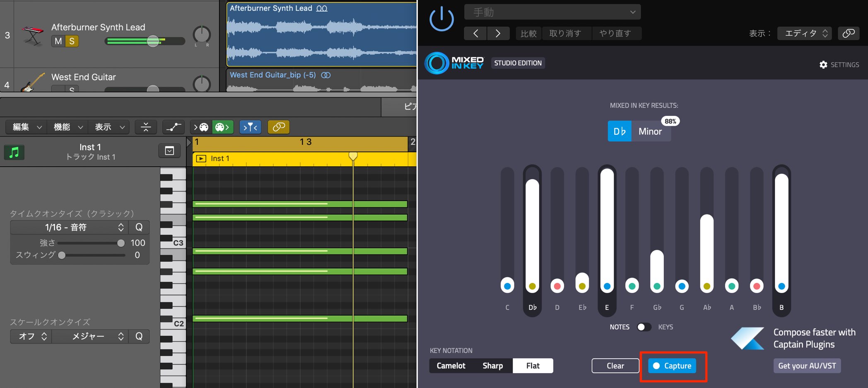
Task: Click the Capture button
Action: 672,366
